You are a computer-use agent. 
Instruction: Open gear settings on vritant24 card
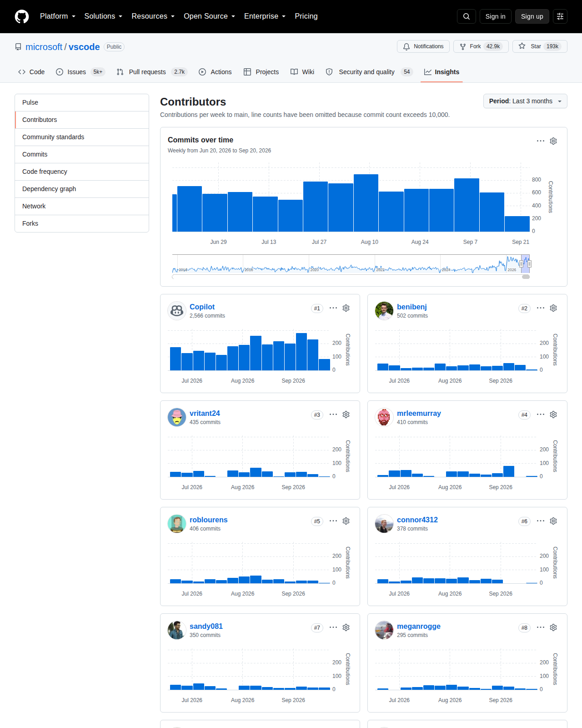(x=346, y=415)
